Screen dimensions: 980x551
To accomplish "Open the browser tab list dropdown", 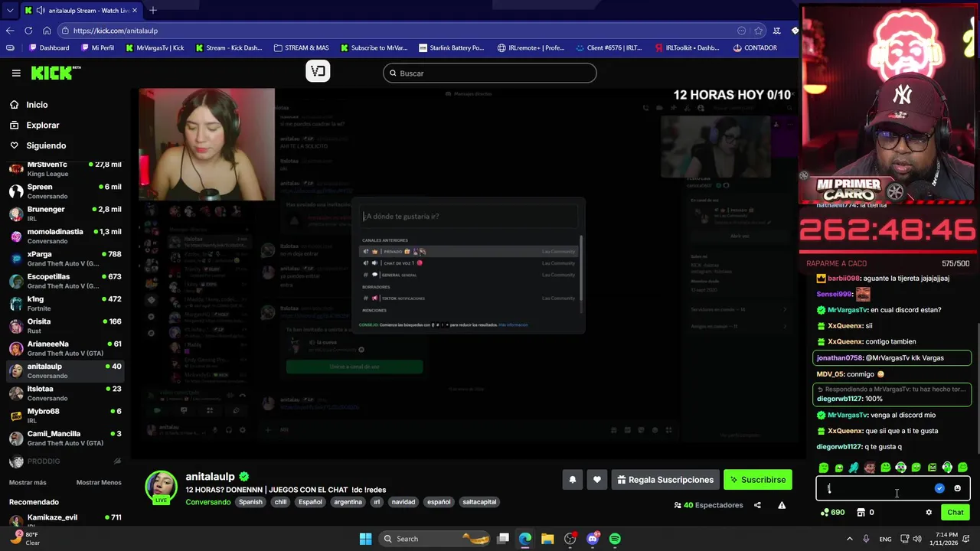I will click(x=9, y=10).
